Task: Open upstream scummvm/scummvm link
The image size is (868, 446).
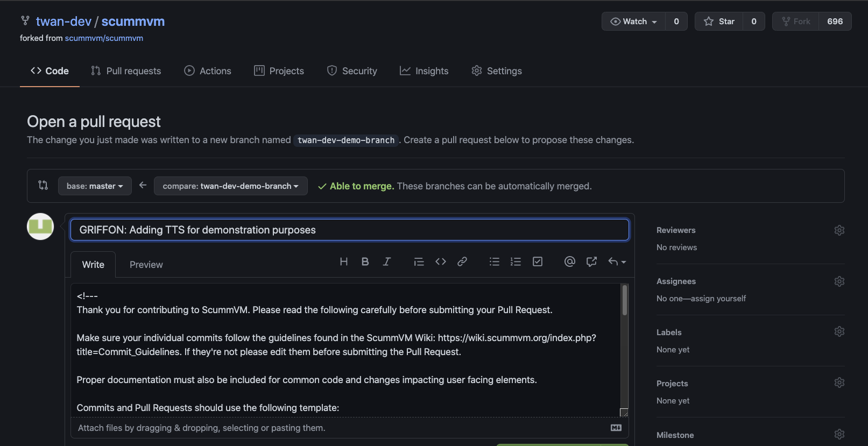Action: [x=104, y=38]
